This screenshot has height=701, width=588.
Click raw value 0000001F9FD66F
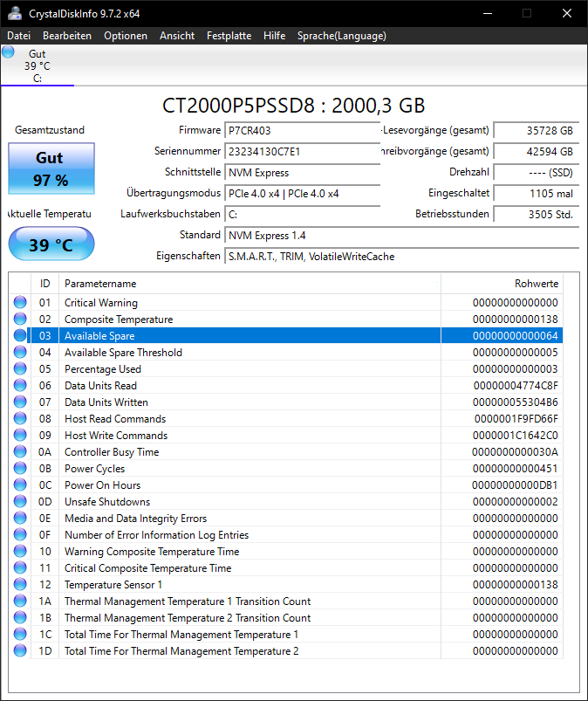coord(516,418)
